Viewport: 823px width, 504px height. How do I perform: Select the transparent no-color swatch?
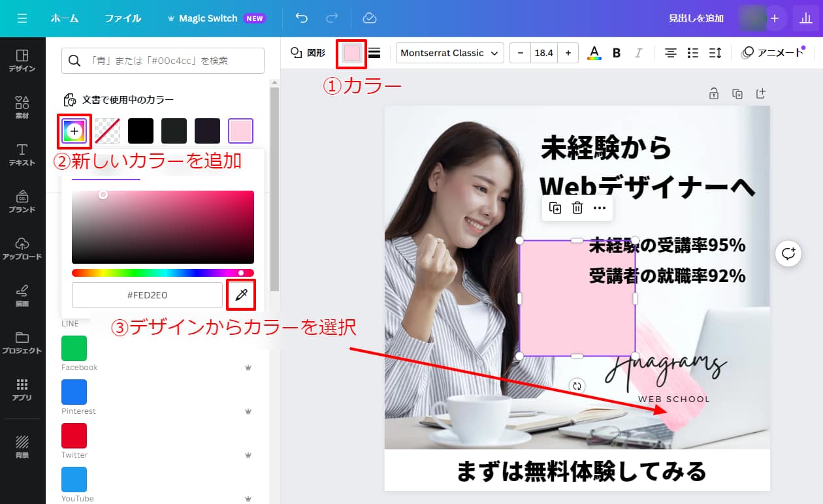pos(107,131)
